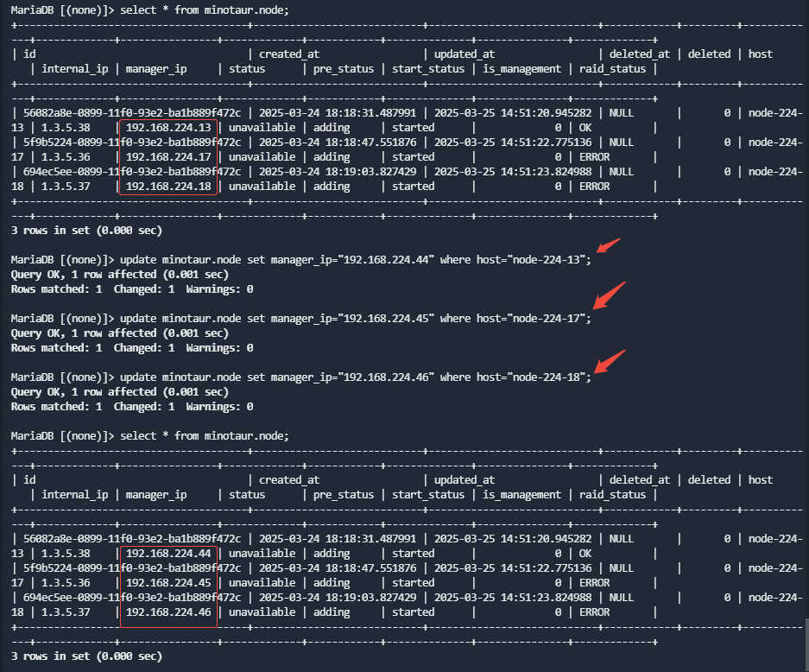Click table cell 192.168.224.46 in the result table
The image size is (809, 672).
(x=168, y=612)
